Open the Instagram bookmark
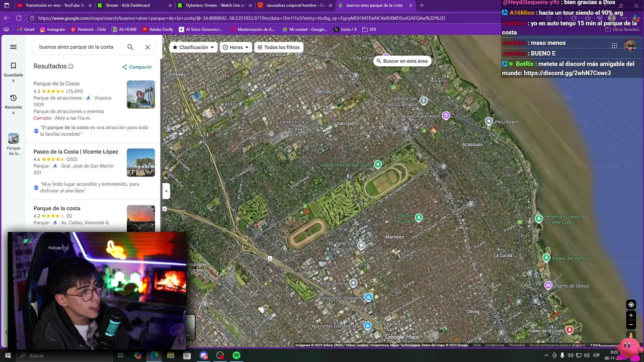 52,30
